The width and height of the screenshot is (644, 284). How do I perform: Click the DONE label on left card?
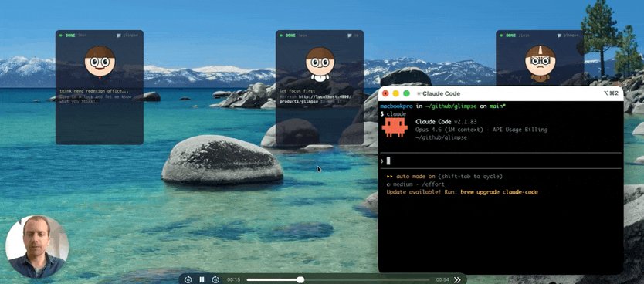pyautogui.click(x=70, y=35)
